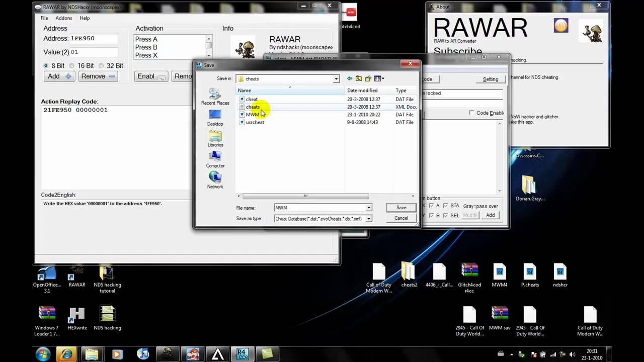Click Add button in R4 cheat editor
This screenshot has width=644, height=362.
click(x=490, y=215)
